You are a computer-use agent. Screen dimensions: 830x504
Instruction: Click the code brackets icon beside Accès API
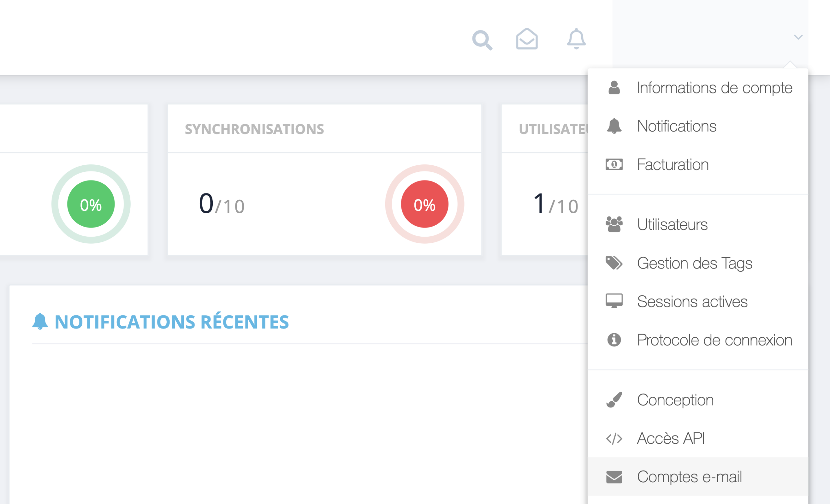(614, 439)
